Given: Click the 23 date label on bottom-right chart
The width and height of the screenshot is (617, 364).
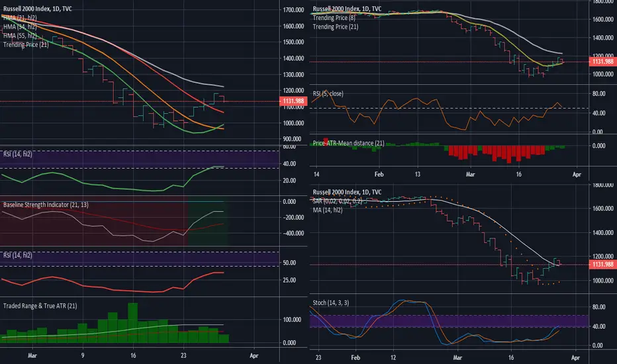Looking at the screenshot, I should 318,357.
